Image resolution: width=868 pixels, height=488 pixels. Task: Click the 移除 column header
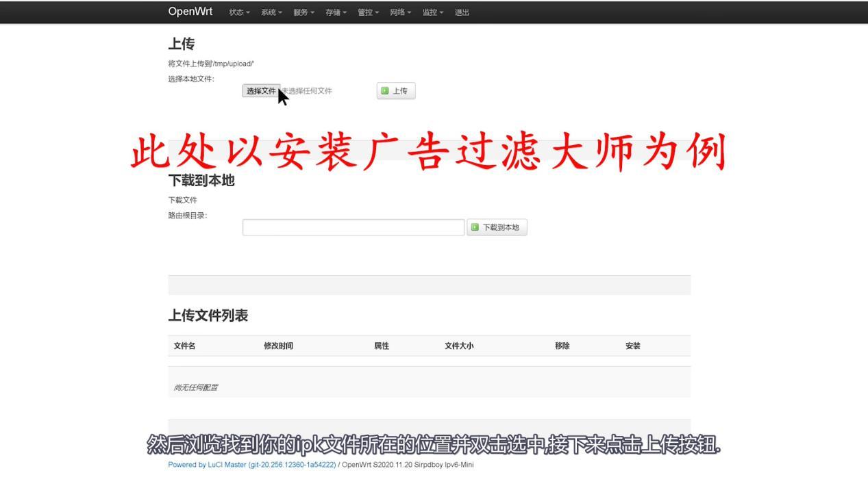click(x=561, y=346)
